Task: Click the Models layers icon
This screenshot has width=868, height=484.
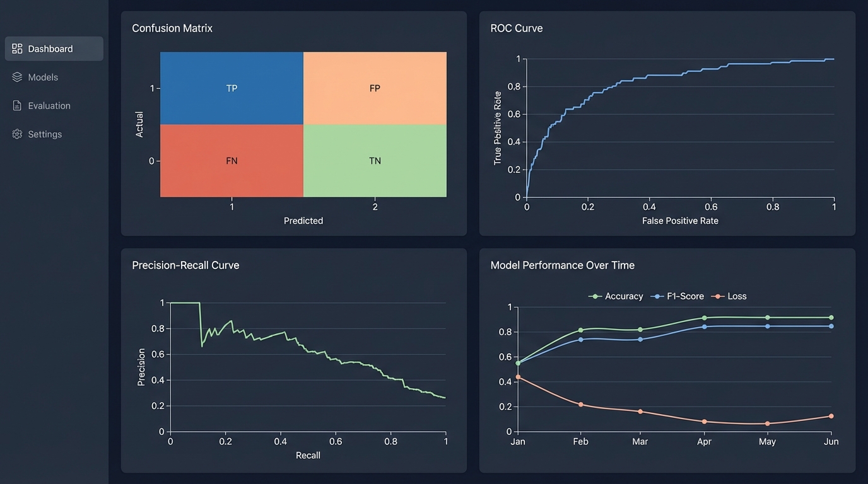Action: [x=15, y=77]
